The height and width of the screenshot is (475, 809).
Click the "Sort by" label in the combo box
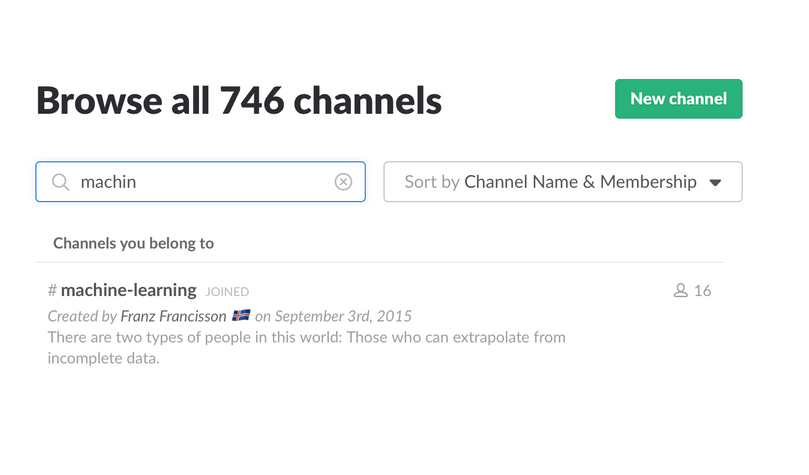click(432, 182)
